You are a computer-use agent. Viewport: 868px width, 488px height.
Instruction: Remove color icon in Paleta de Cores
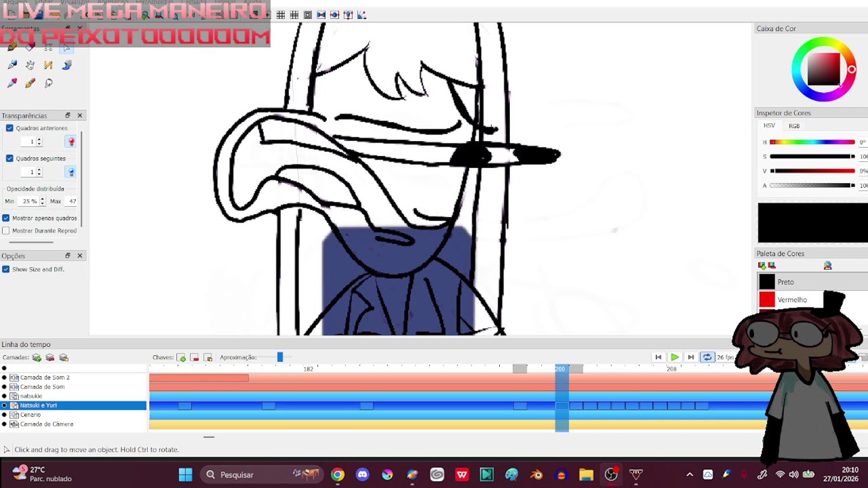point(771,266)
